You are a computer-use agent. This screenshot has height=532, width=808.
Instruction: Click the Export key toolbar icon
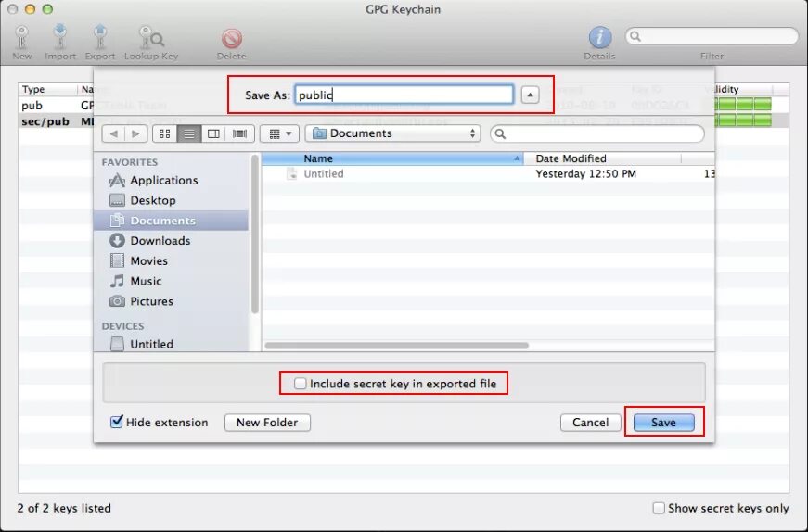(x=100, y=39)
